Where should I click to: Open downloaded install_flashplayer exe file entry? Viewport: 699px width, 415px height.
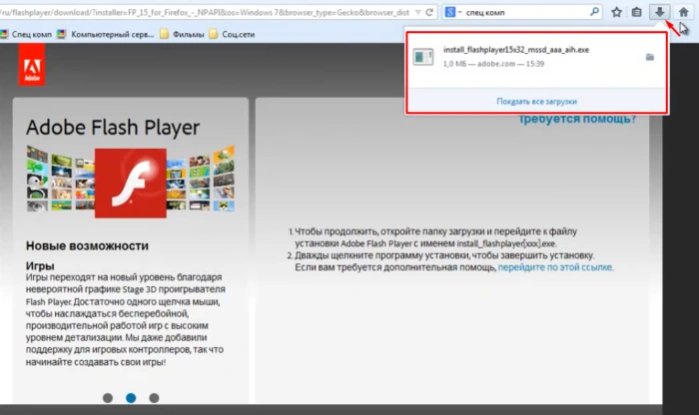click(x=526, y=57)
